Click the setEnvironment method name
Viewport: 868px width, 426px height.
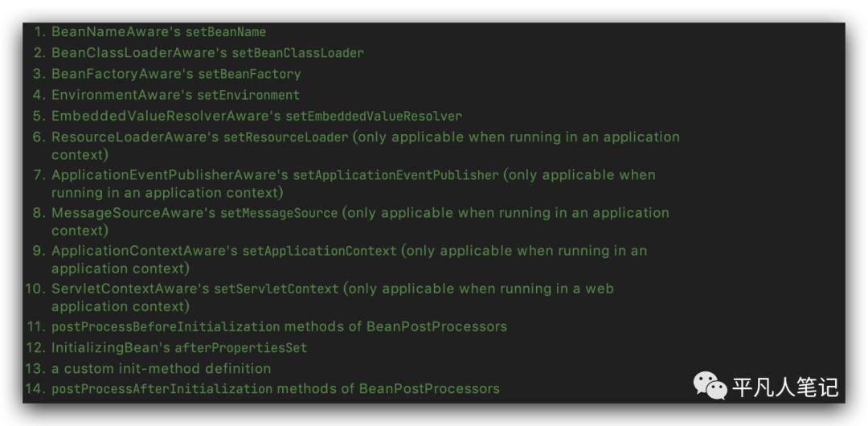click(248, 95)
